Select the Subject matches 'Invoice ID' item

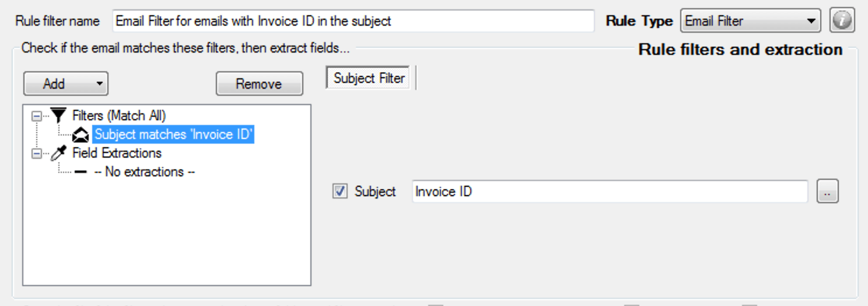coord(174,135)
